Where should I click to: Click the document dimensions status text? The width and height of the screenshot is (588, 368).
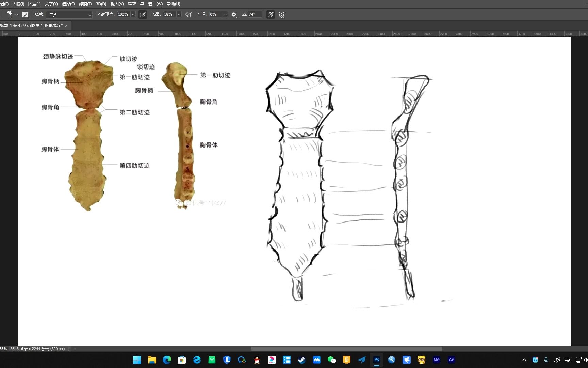[x=37, y=349]
